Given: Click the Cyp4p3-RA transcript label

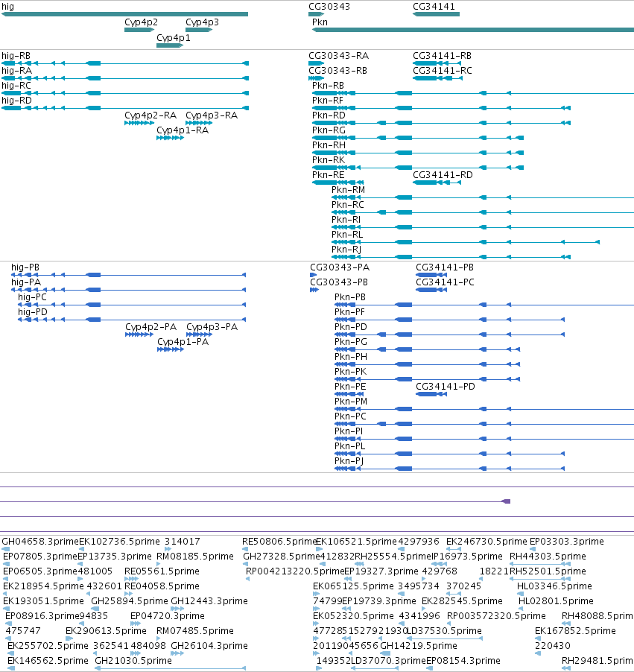Looking at the screenshot, I should coord(212,115).
